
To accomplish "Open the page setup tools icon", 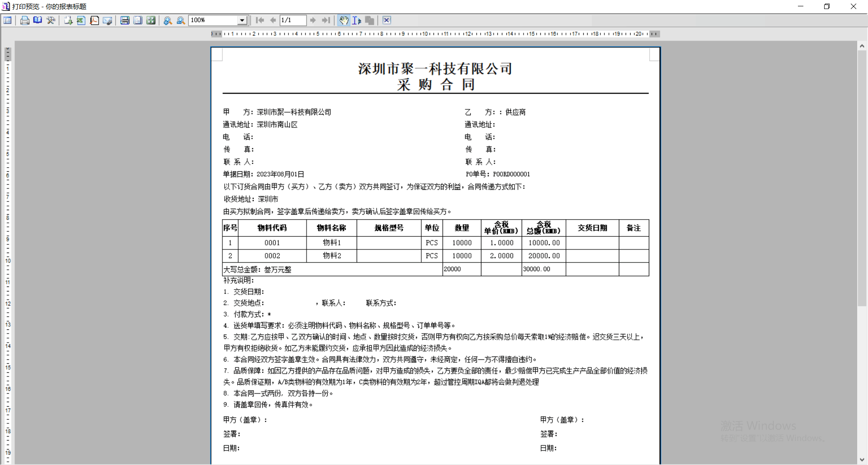I will pos(51,20).
